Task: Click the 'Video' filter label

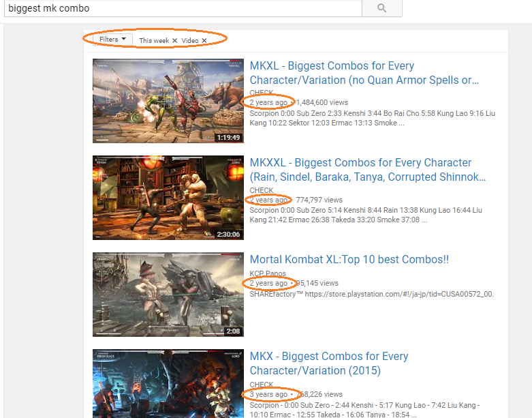Action: click(190, 41)
